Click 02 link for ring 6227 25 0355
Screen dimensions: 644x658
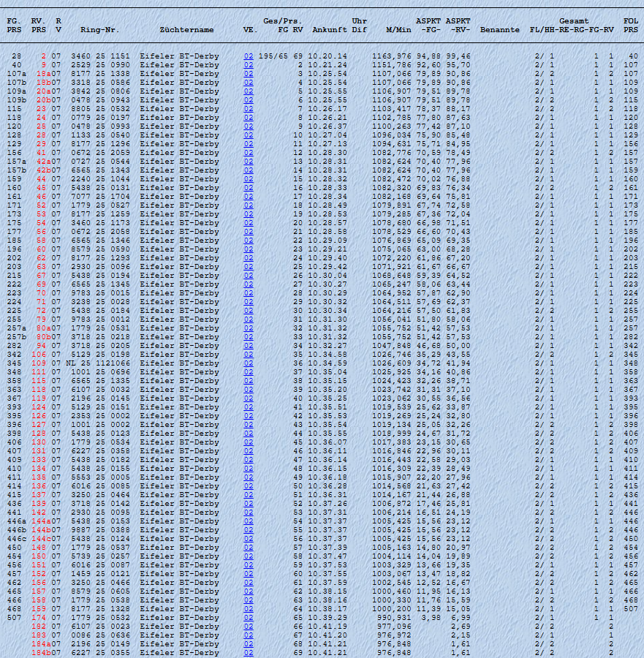(x=249, y=652)
